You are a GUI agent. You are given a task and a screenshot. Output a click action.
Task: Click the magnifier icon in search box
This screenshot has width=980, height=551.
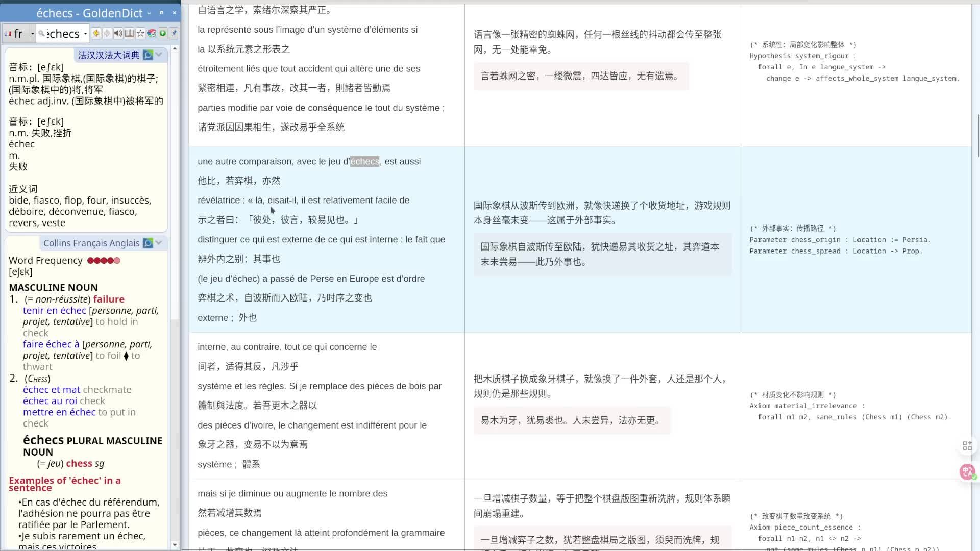41,34
